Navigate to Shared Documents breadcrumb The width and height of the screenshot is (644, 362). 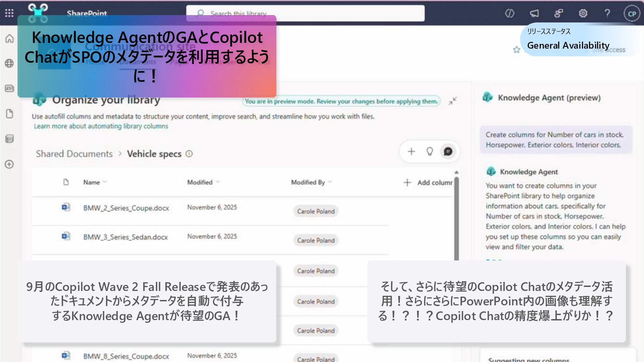74,154
